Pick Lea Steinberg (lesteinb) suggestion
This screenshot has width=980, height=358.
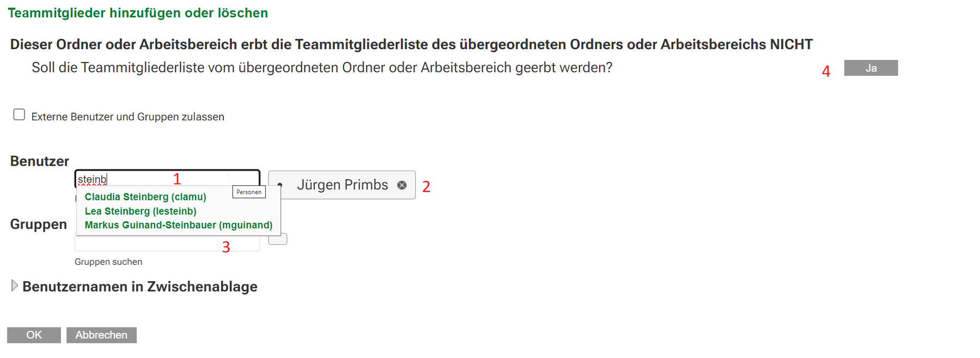point(141,211)
